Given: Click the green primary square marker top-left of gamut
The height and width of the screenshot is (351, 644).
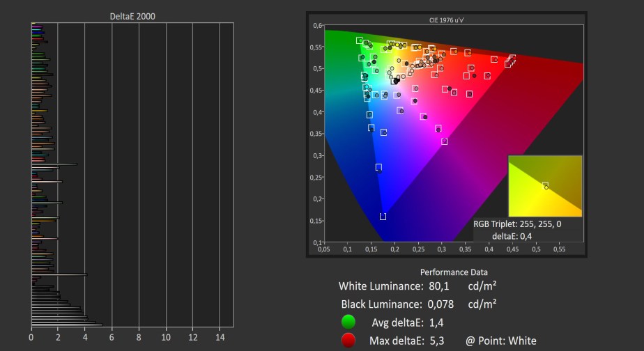Looking at the screenshot, I should click(x=360, y=40).
